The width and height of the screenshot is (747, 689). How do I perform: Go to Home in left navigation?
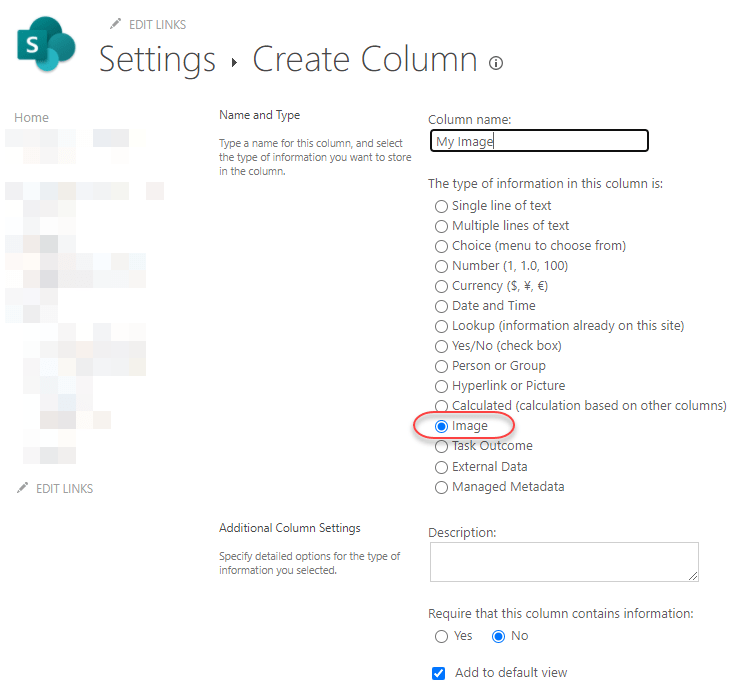pos(31,117)
